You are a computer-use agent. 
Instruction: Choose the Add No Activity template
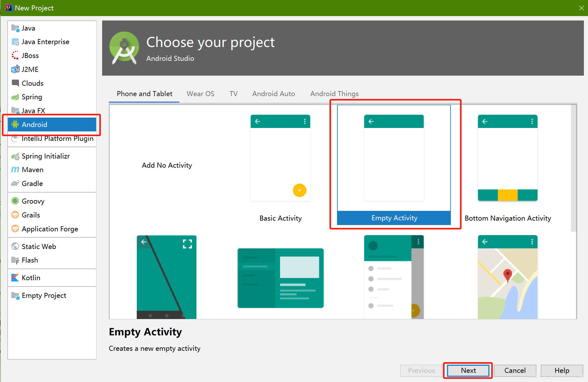tap(167, 165)
